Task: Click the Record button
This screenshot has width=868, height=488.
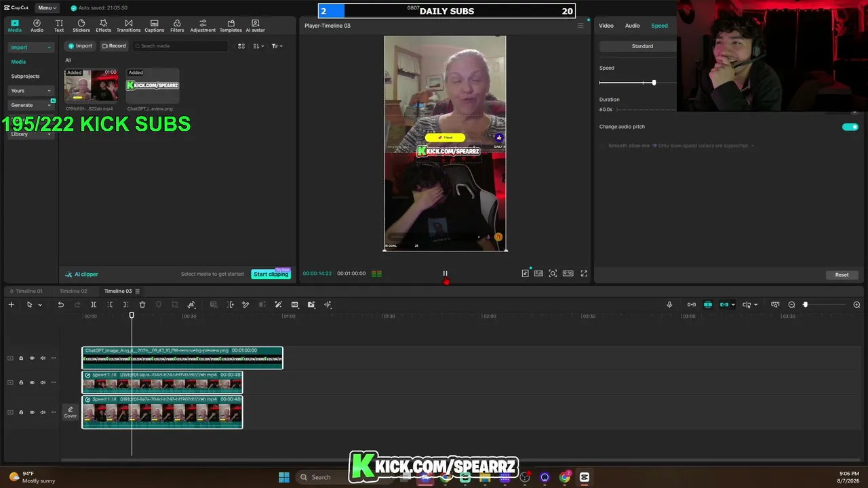Action: click(x=114, y=46)
